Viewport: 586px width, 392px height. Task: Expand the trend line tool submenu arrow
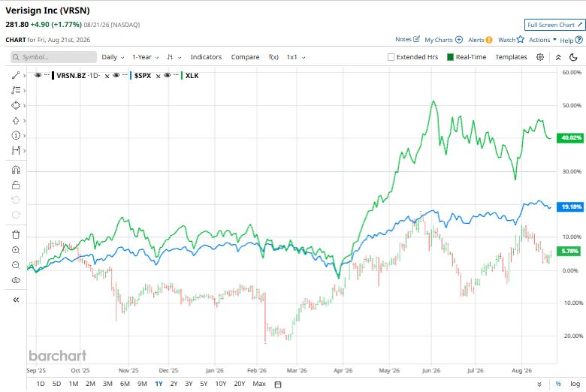(24, 76)
